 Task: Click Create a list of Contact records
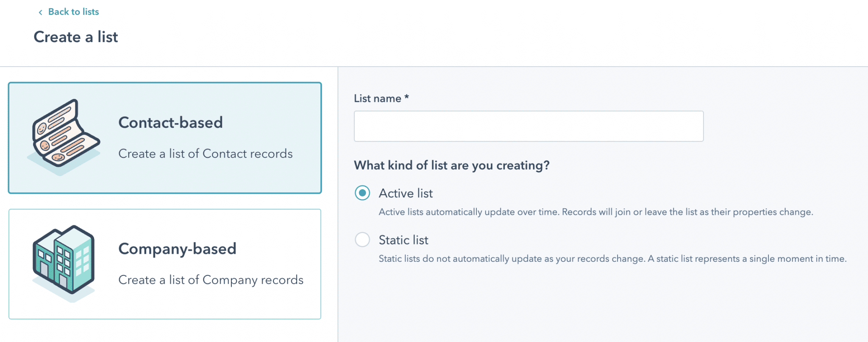(x=206, y=154)
